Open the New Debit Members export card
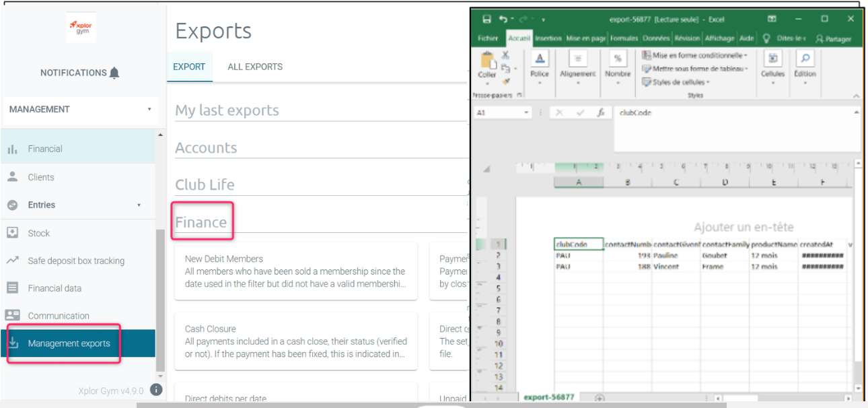The width and height of the screenshot is (868, 408). (296, 271)
